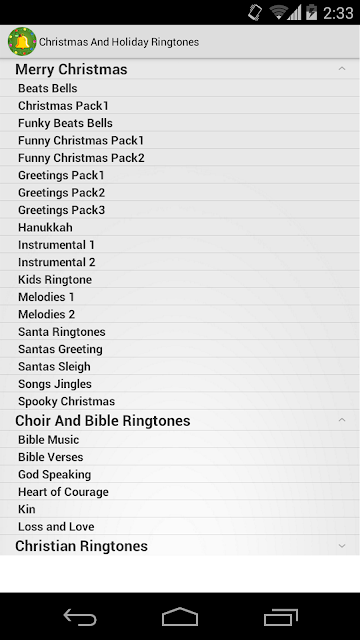Collapse the Merry Christmas section chevron

tap(342, 69)
